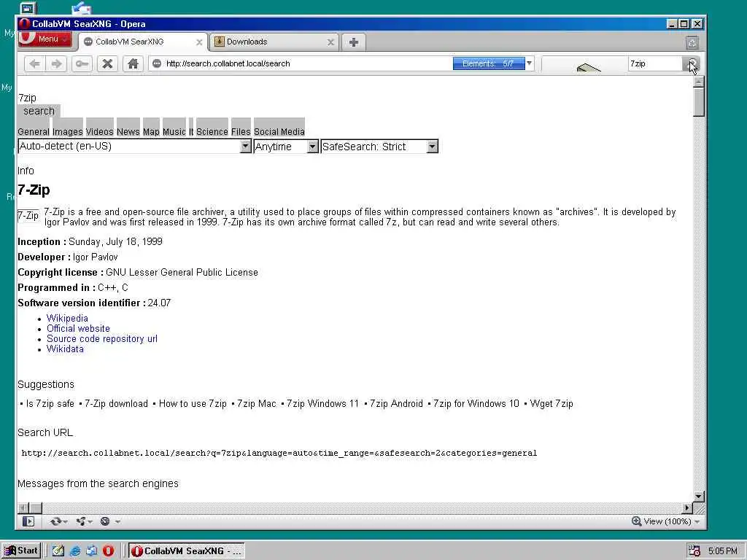Toggle the side panel button in status bar
This screenshot has width=747, height=560.
(x=28, y=521)
